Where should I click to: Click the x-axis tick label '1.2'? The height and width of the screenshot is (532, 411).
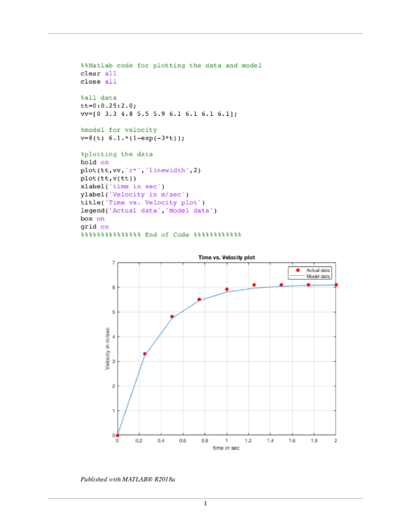tap(248, 441)
